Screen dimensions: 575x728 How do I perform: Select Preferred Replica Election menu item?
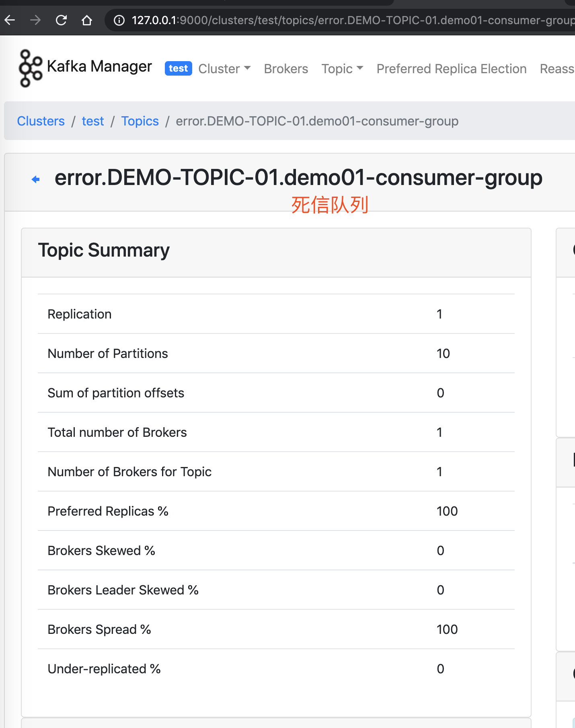(451, 69)
